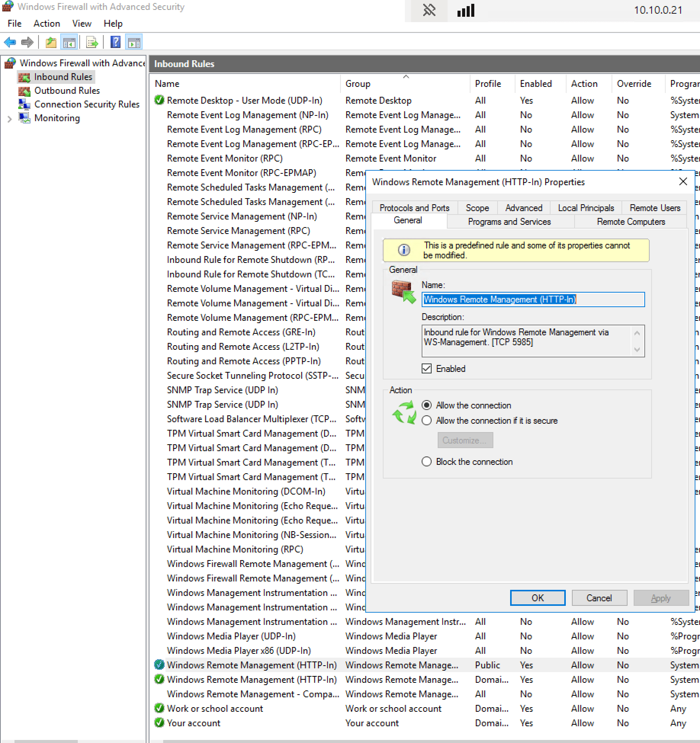Sort by the Profile column header
This screenshot has width=700, height=743.
click(493, 83)
